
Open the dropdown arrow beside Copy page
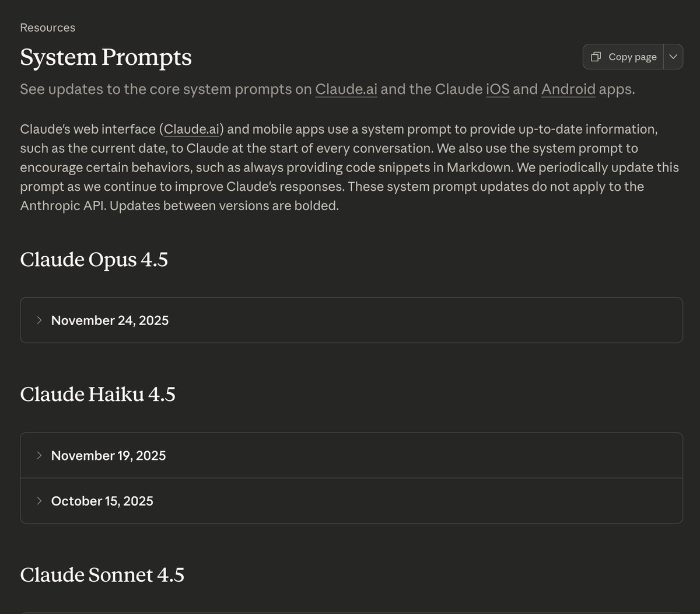[x=673, y=57]
